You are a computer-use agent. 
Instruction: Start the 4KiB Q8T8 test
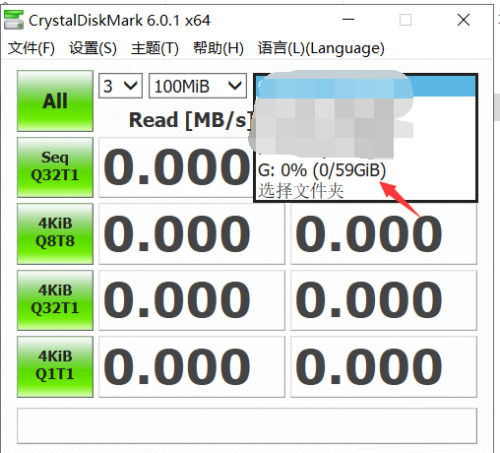55,233
